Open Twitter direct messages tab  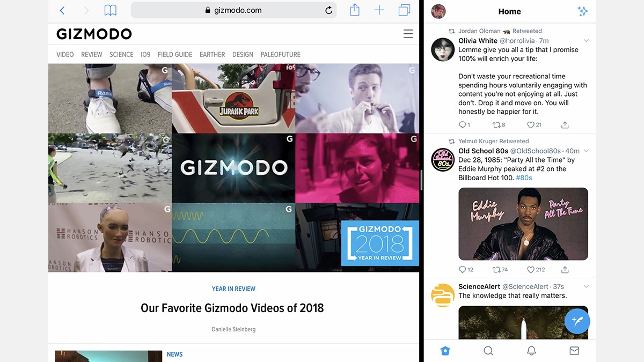click(574, 351)
